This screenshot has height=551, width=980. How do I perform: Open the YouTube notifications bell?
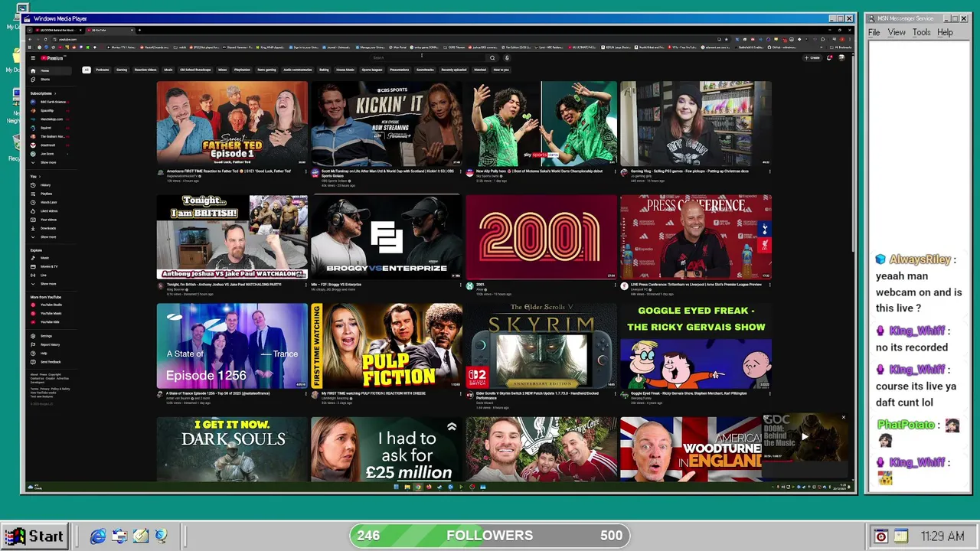(x=829, y=58)
